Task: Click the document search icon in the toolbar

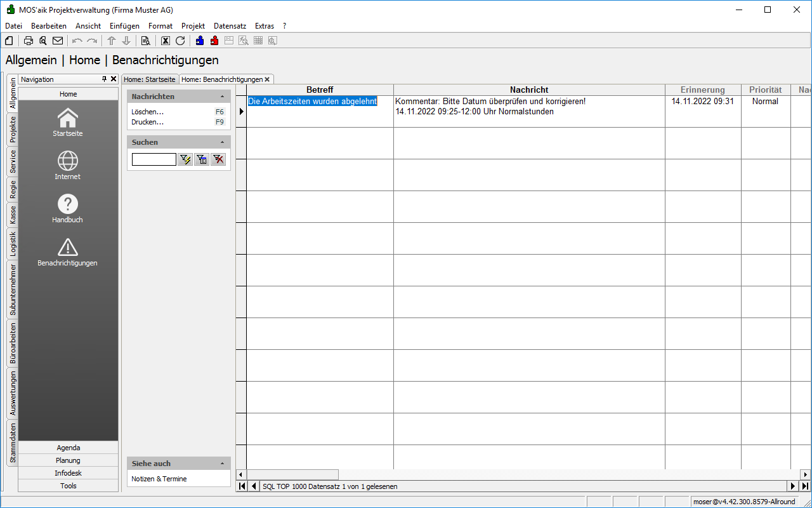Action: (145, 41)
